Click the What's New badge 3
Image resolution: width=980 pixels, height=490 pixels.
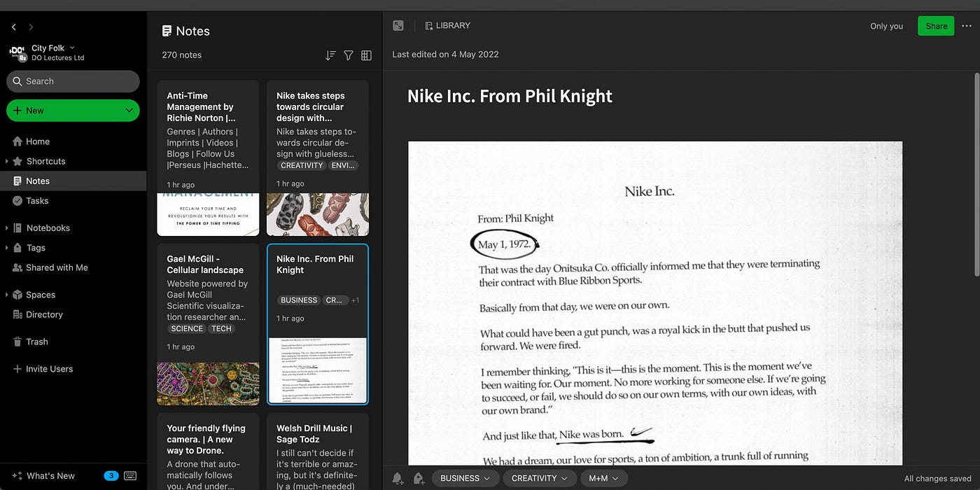point(111,476)
